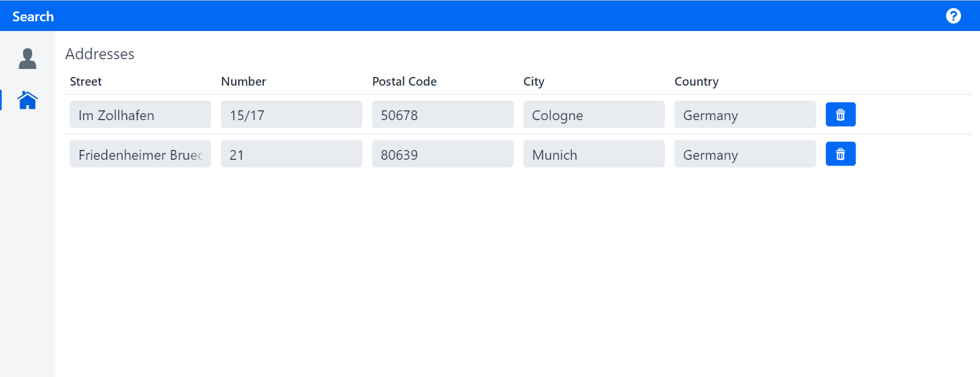Select the home addresses sidebar icon
This screenshot has width=980, height=377.
tap(28, 100)
